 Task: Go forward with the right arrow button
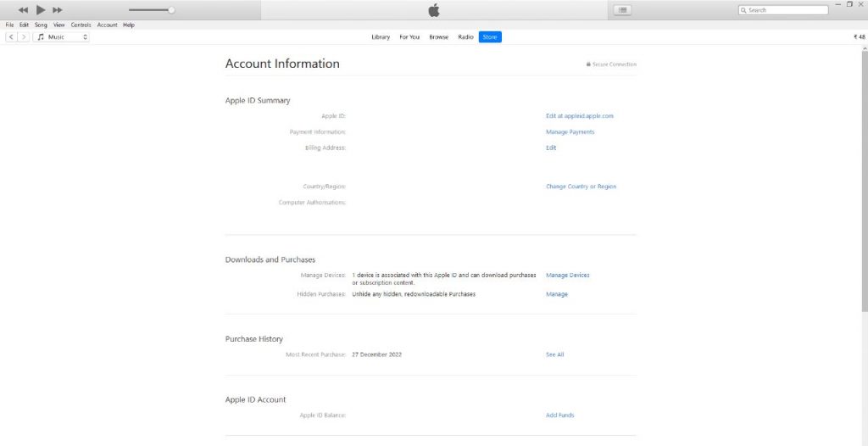click(24, 36)
